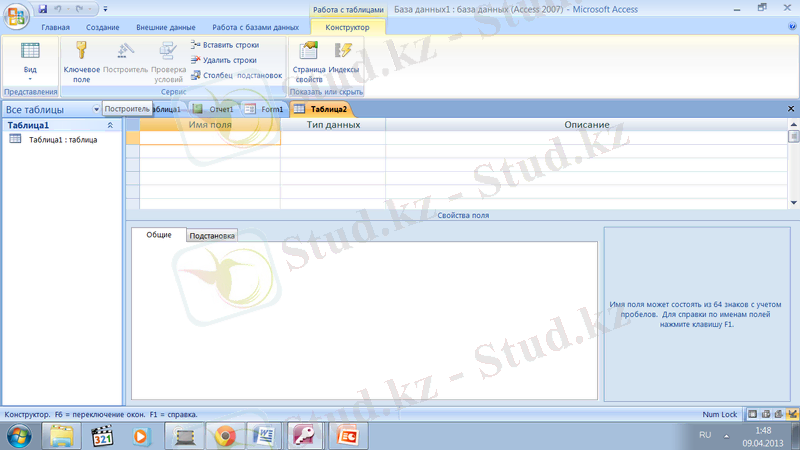Show hidden tray icons arrow
This screenshot has width=800, height=450.
[x=727, y=436]
